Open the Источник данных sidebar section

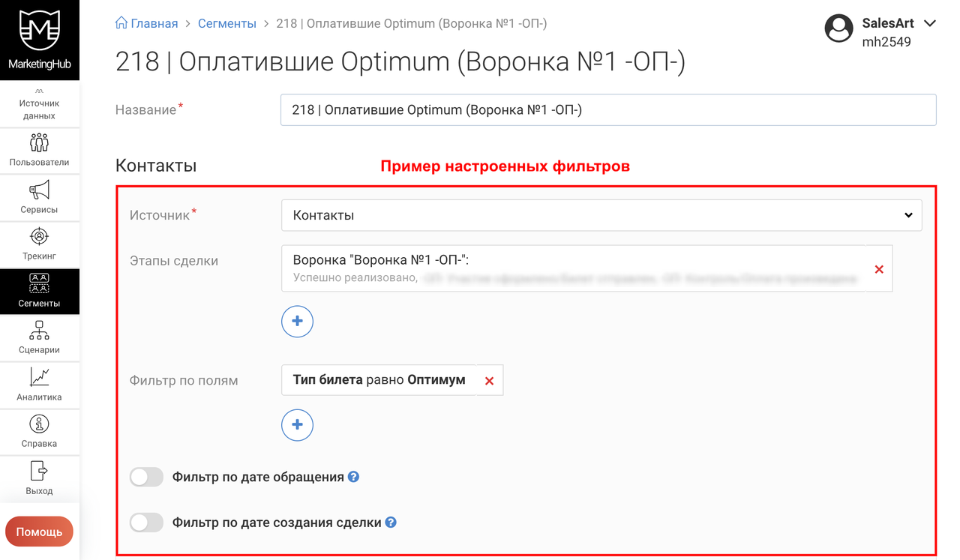[39, 104]
